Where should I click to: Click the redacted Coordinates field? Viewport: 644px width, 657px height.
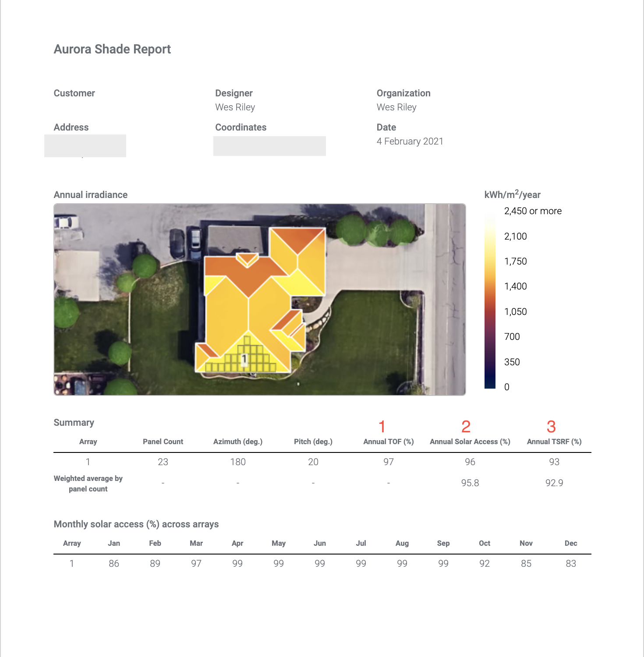tap(269, 146)
